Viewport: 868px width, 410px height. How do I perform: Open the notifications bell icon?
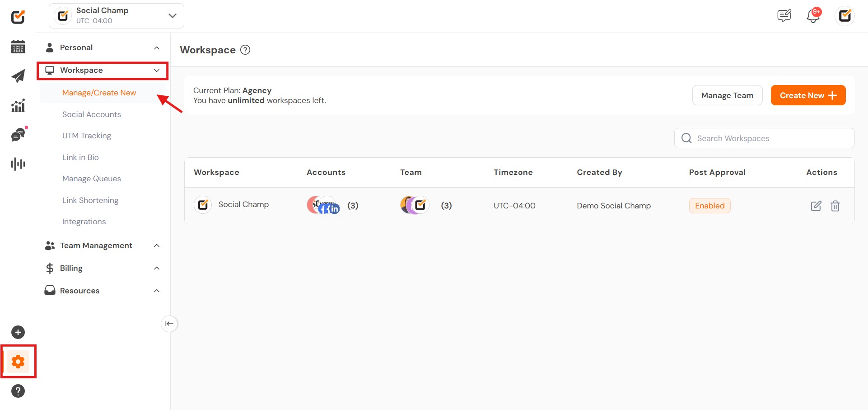[x=813, y=16]
